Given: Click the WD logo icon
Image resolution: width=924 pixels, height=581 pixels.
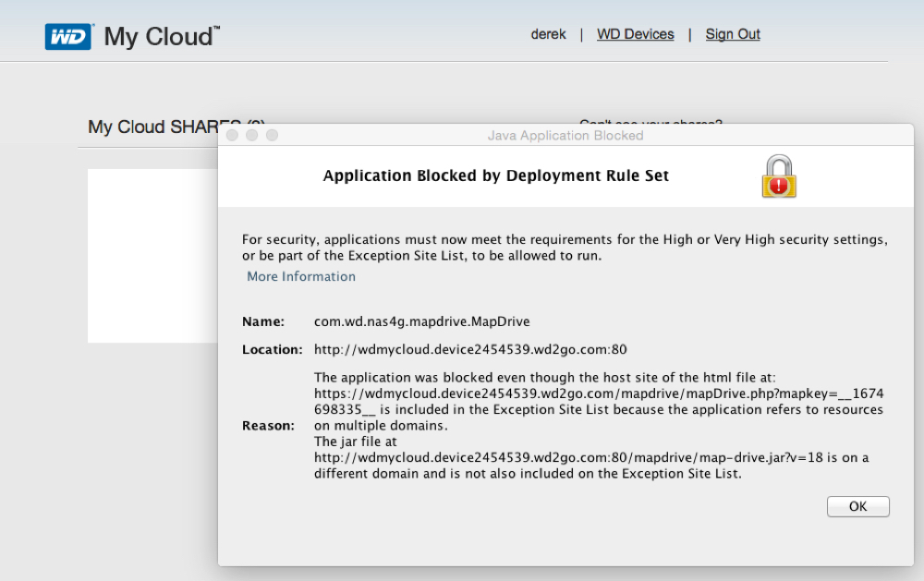Looking at the screenshot, I should [x=68, y=36].
